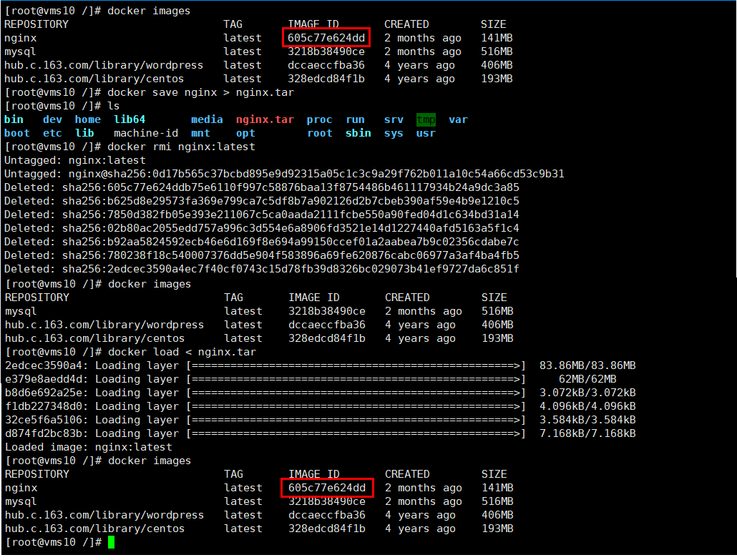Select the Deleted sha256:2edcec3590a4ec7f line

[x=262, y=270]
